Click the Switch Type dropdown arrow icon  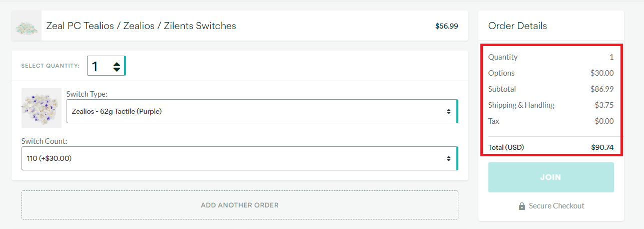(449, 111)
